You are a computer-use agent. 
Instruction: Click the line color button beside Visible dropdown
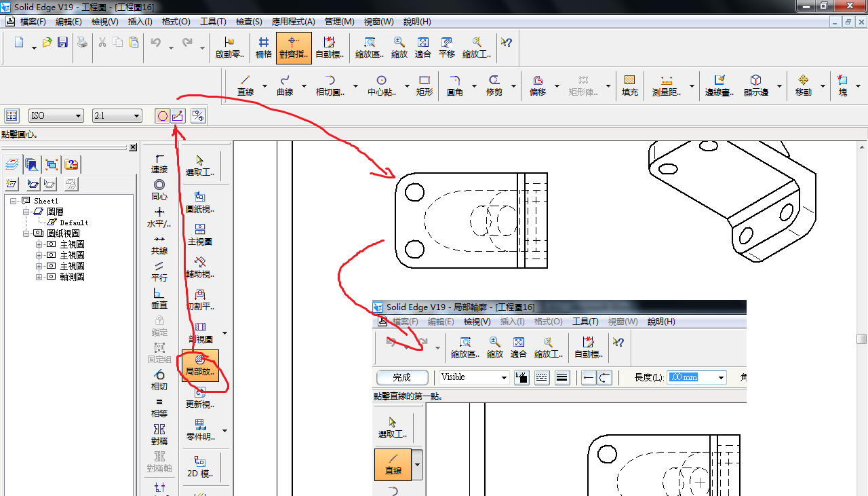tap(521, 378)
